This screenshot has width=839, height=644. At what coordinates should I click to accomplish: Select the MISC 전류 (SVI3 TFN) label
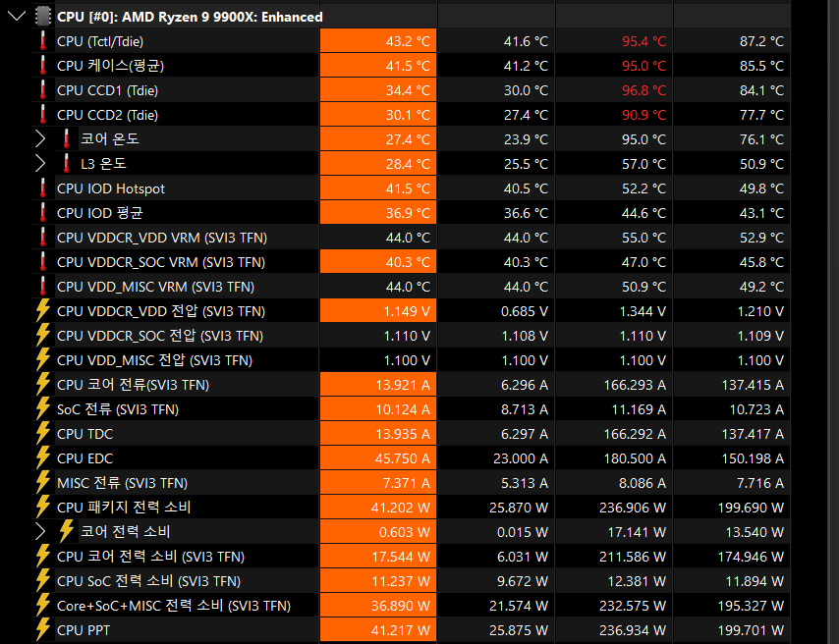click(x=123, y=483)
